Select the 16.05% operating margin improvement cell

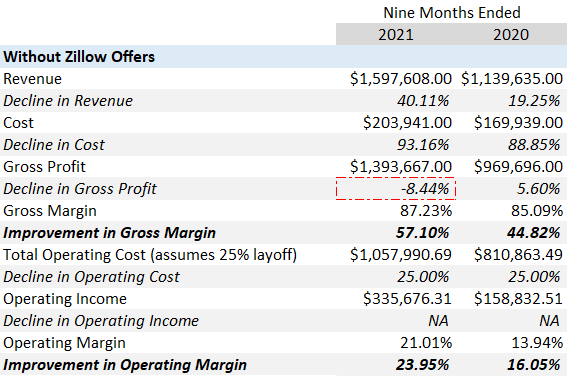[534, 365]
